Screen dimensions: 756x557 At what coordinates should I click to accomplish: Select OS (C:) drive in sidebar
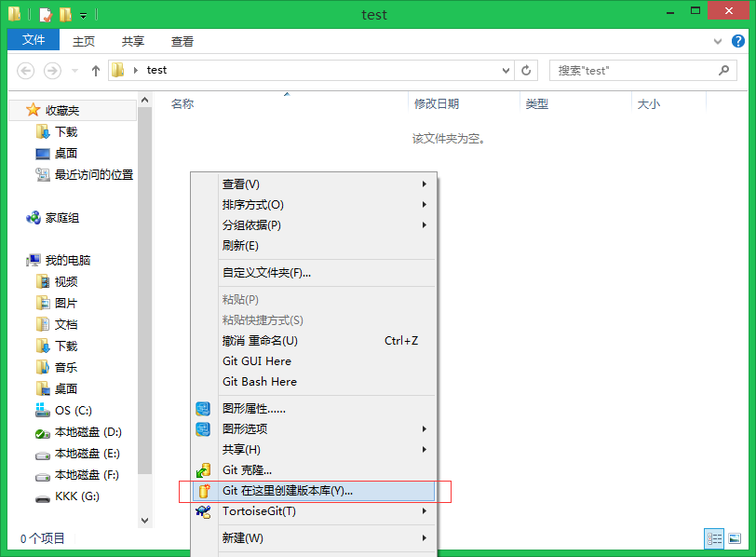[x=73, y=411]
